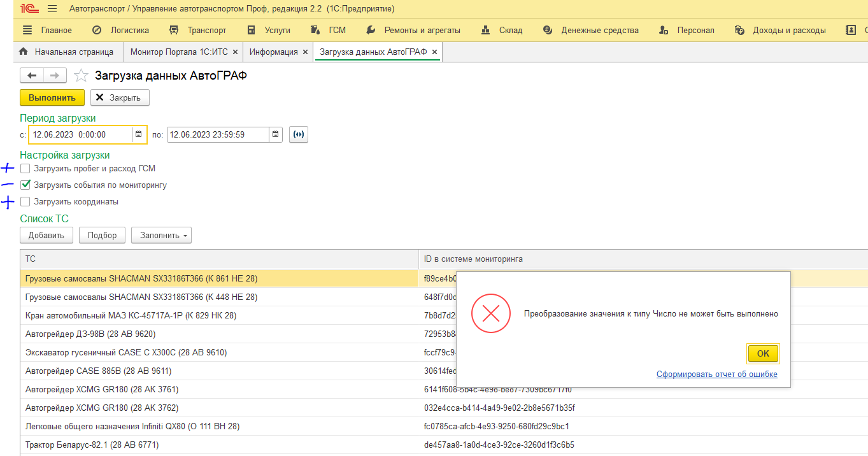Open the hamburger main menu icon
Viewport: 868px width, 456px height.
52,9
